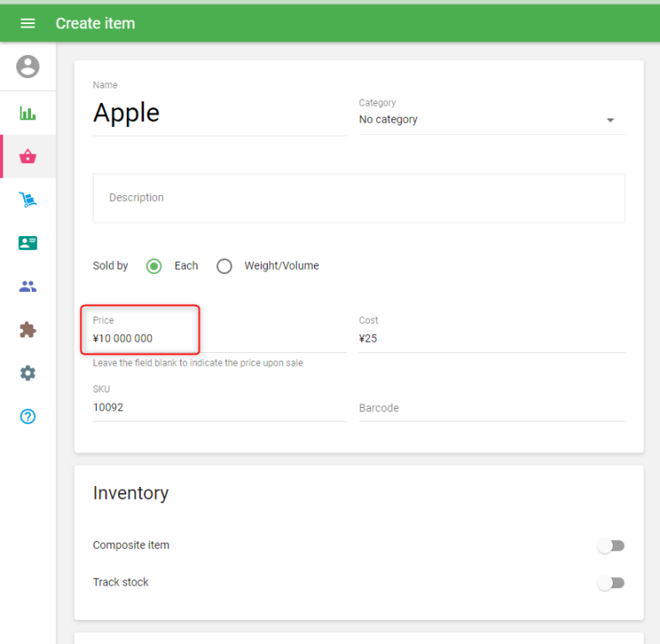Enable the Composite item toggle
The width and height of the screenshot is (660, 644).
(x=610, y=545)
